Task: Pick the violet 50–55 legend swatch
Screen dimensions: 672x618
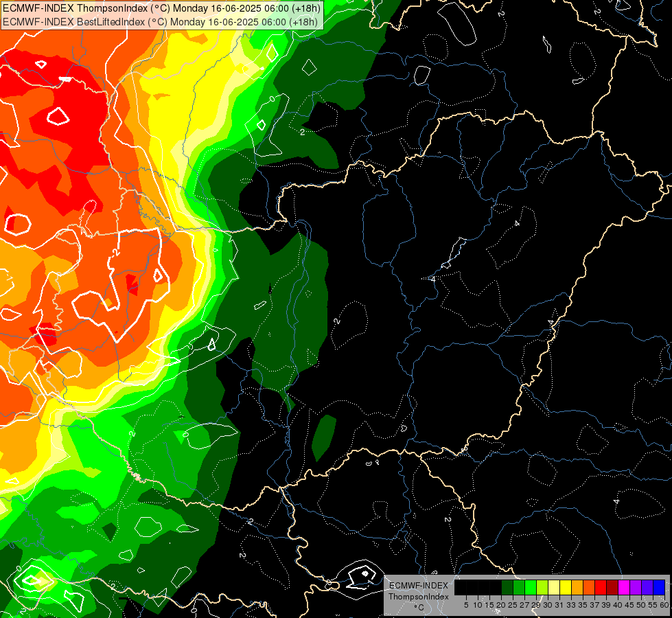Action: tap(647, 587)
